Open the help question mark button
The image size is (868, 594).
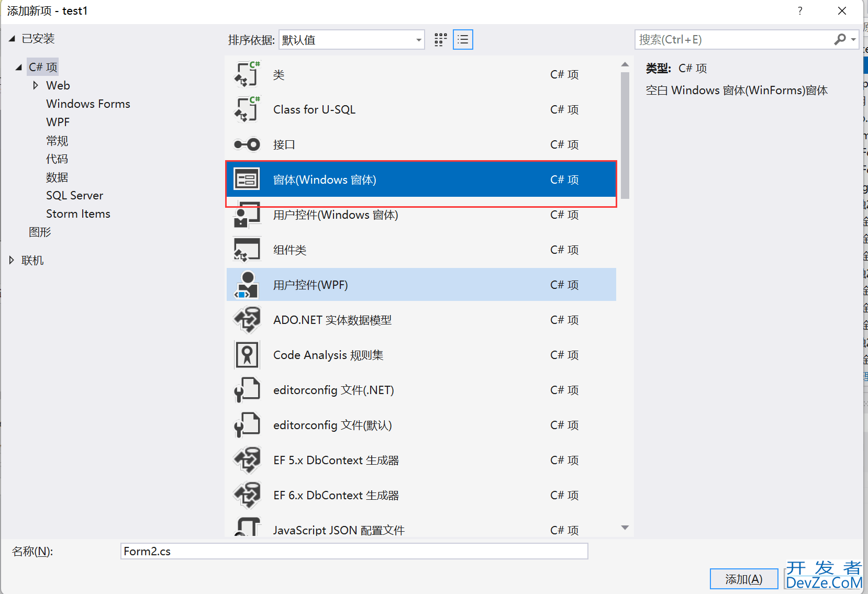tap(800, 11)
